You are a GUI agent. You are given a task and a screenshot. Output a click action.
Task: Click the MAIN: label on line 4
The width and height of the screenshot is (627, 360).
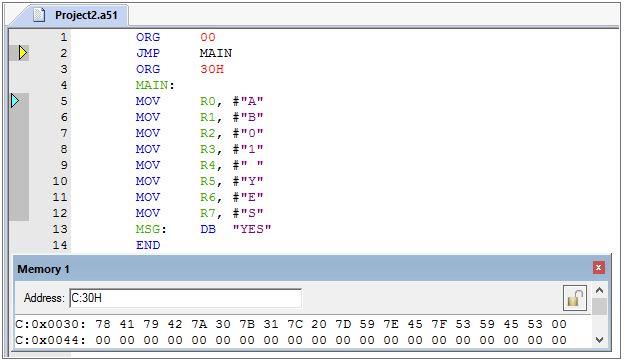click(156, 85)
